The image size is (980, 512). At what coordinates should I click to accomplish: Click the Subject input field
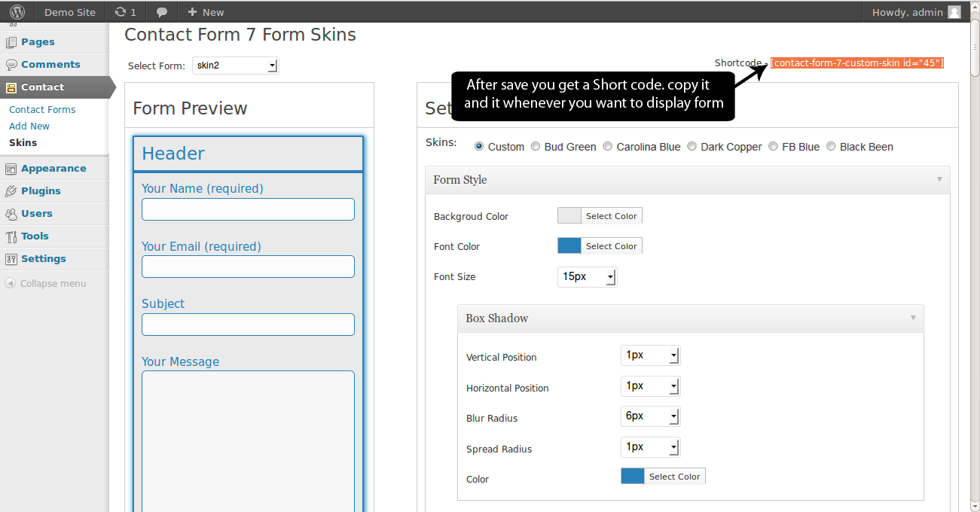pos(248,325)
